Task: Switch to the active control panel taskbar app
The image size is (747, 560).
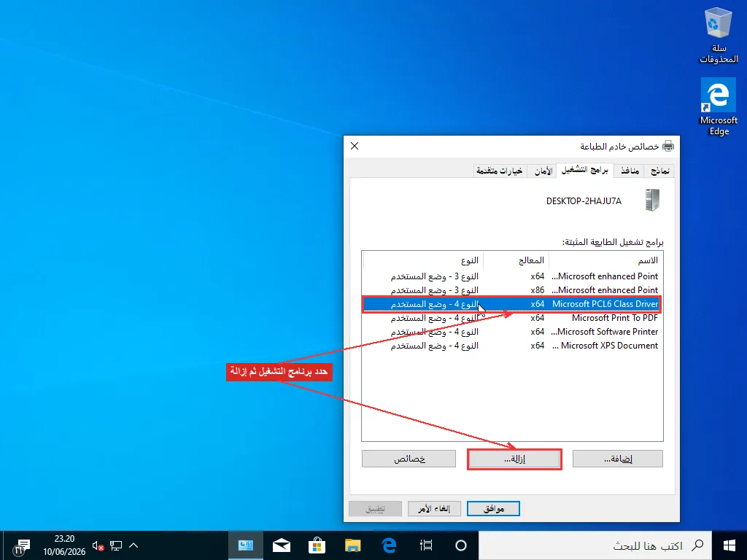Action: click(246, 545)
